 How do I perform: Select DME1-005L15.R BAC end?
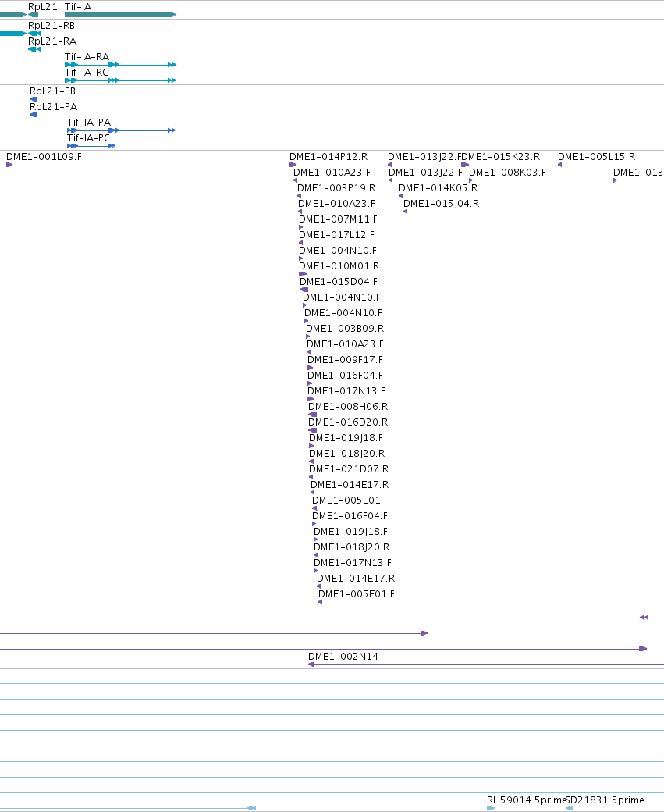pyautogui.click(x=596, y=157)
